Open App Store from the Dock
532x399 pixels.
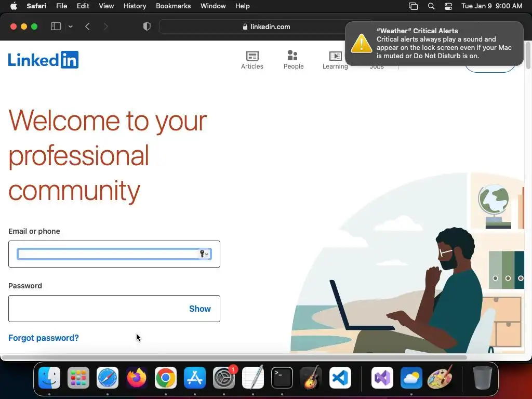coord(195,378)
